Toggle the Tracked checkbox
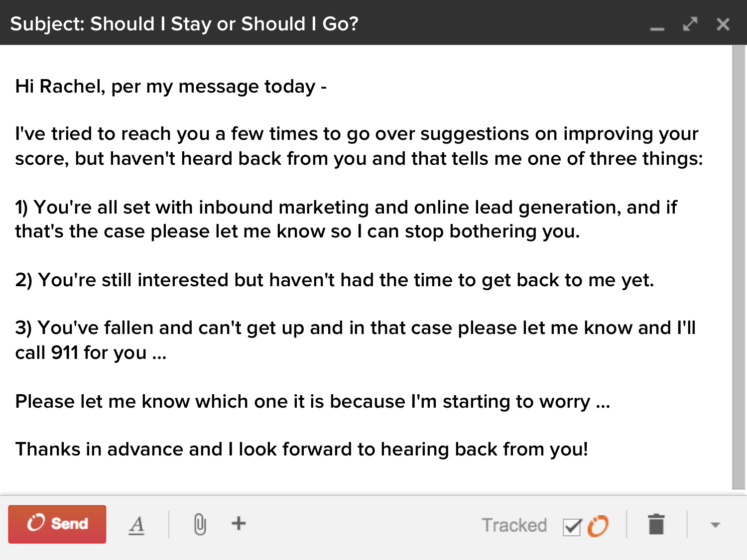This screenshot has width=747, height=560. [572, 527]
